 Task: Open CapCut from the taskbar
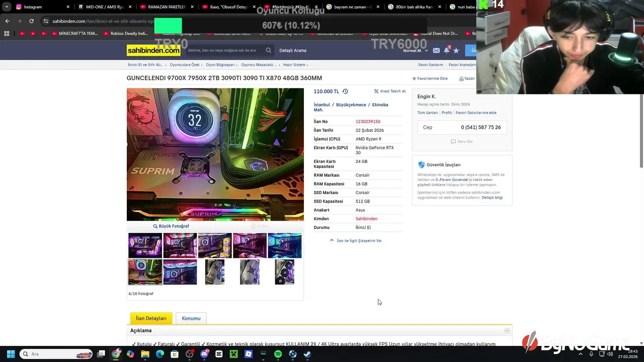coord(219,354)
